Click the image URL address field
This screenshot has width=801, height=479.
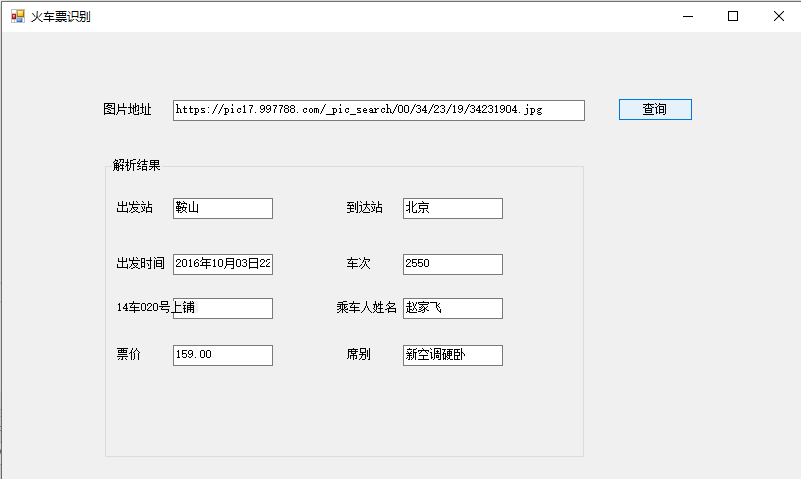tap(378, 110)
